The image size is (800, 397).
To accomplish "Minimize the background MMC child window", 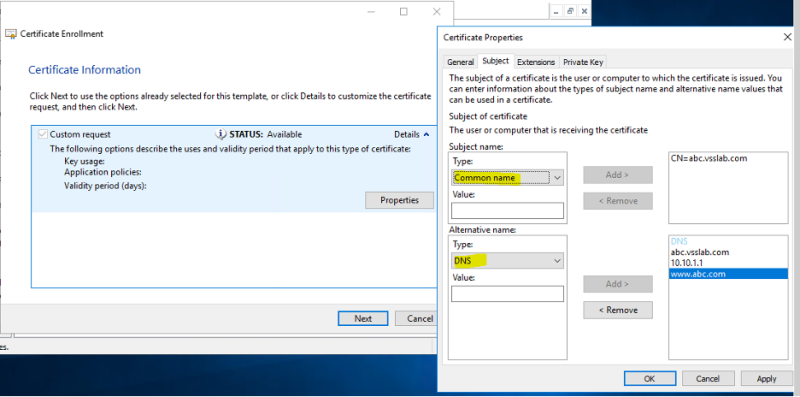I will click(x=557, y=11).
